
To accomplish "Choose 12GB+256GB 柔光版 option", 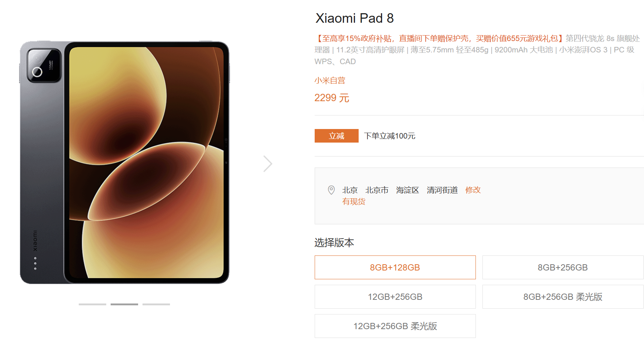I will [x=395, y=326].
